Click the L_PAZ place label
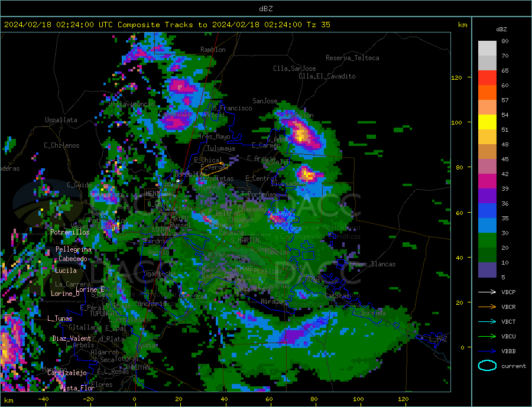The height and width of the screenshot is (407, 532). [438, 339]
